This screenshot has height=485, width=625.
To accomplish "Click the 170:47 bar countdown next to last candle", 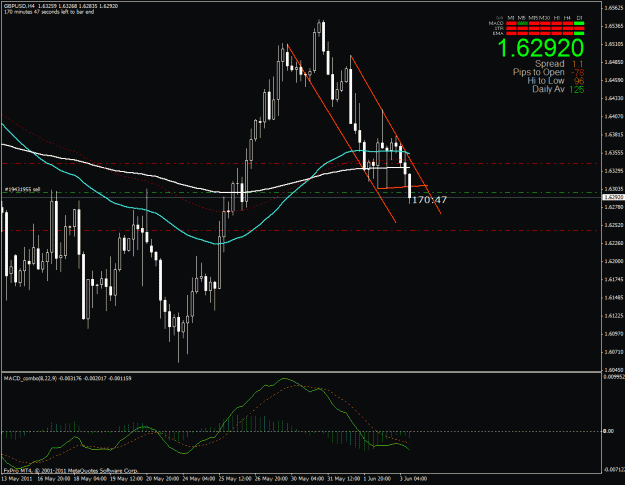I will pyautogui.click(x=429, y=200).
